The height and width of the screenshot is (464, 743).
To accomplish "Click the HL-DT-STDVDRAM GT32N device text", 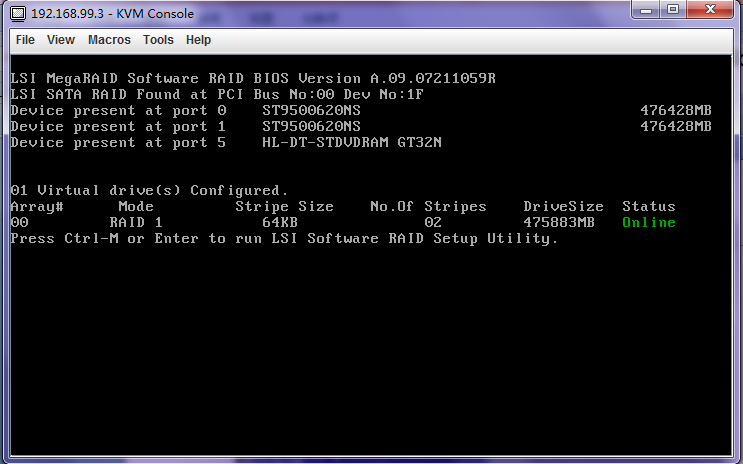I will (x=352, y=142).
